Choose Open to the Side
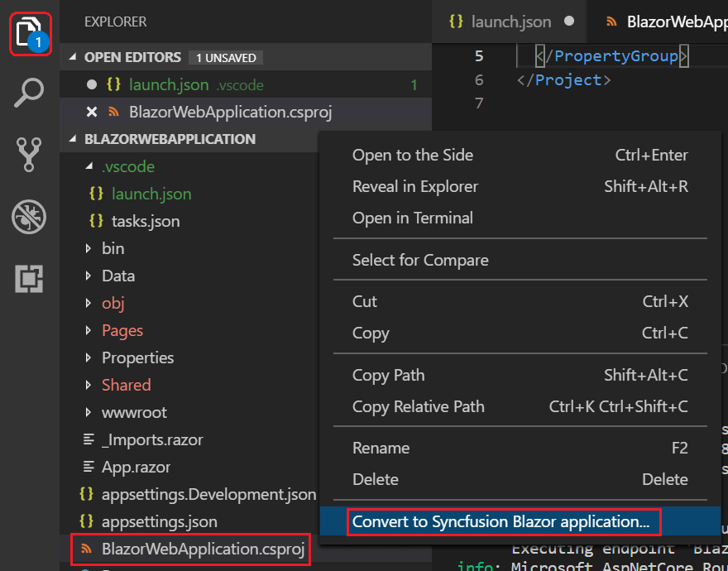This screenshot has height=571, width=728. tap(413, 155)
